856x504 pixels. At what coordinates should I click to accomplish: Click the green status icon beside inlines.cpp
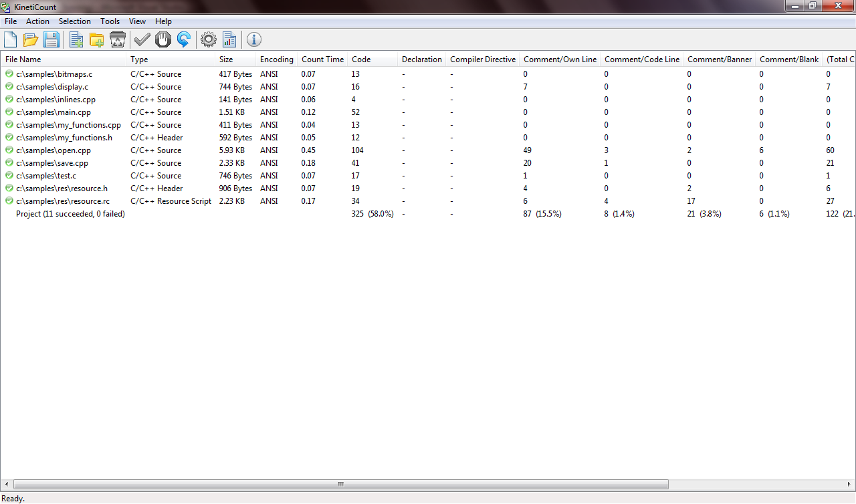pyautogui.click(x=9, y=99)
